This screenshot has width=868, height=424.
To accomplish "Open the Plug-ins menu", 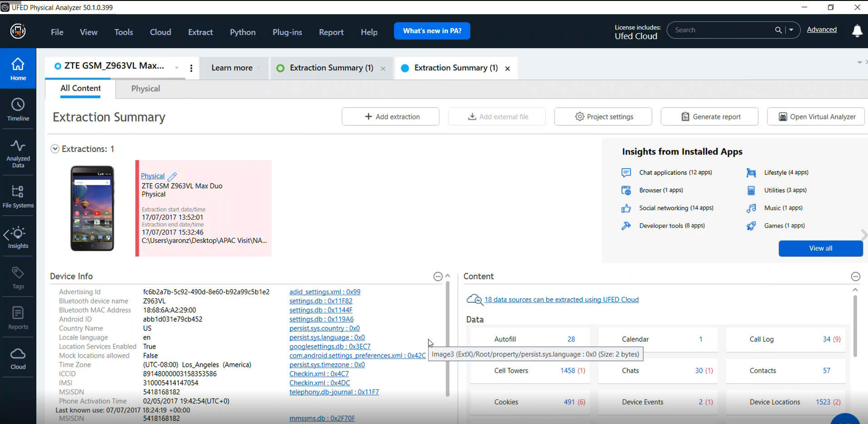I will pyautogui.click(x=287, y=32).
